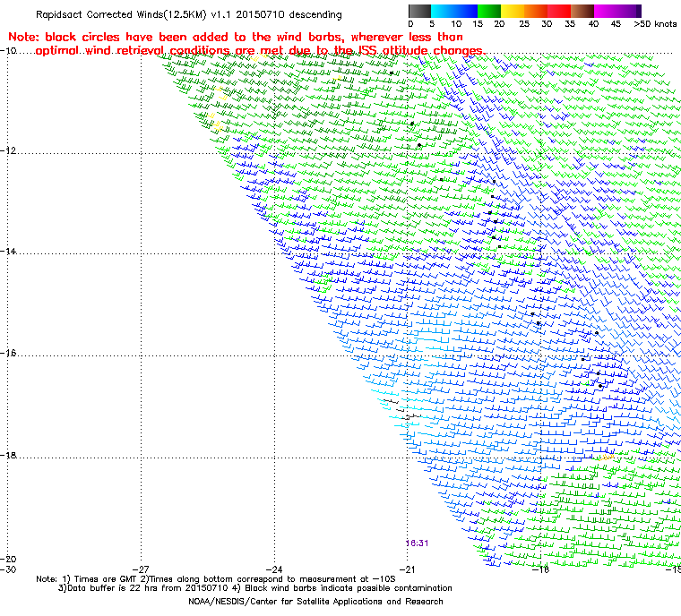The image size is (681, 616).
Task: Click the red 'Note: black circles' warning line
Action: point(236,37)
